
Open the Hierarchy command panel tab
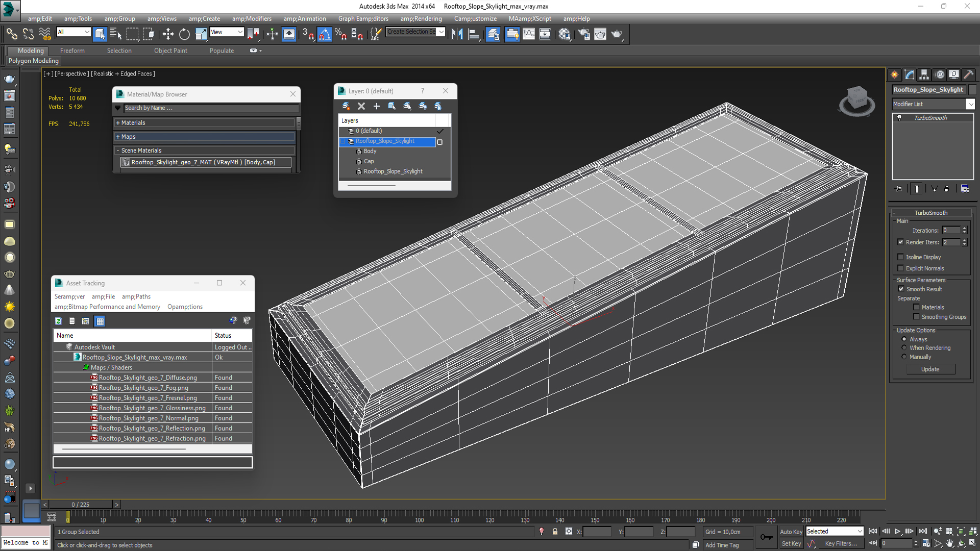pyautogui.click(x=924, y=74)
